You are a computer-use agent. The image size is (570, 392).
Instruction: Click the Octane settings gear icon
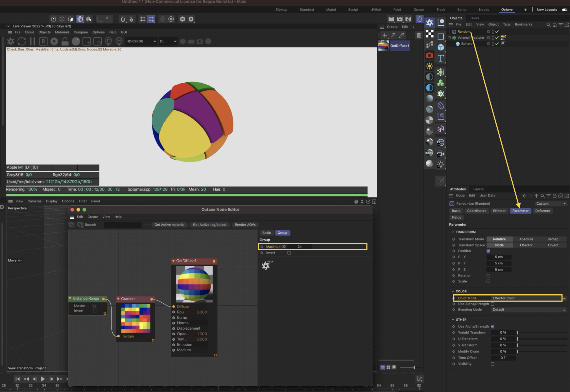[54, 41]
